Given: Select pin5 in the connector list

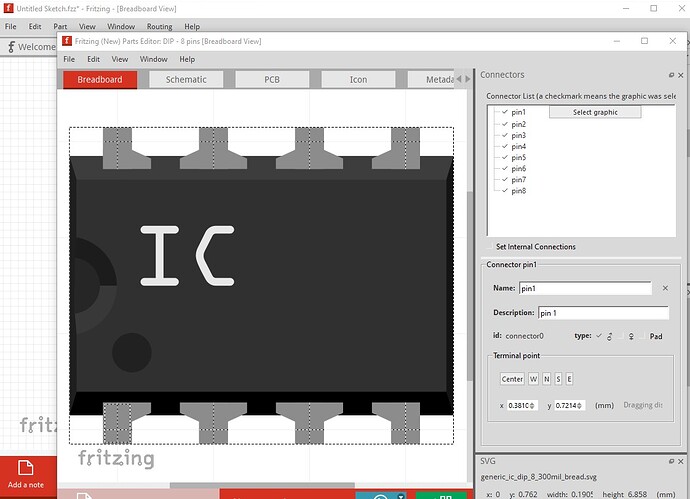Looking at the screenshot, I should coord(518,157).
